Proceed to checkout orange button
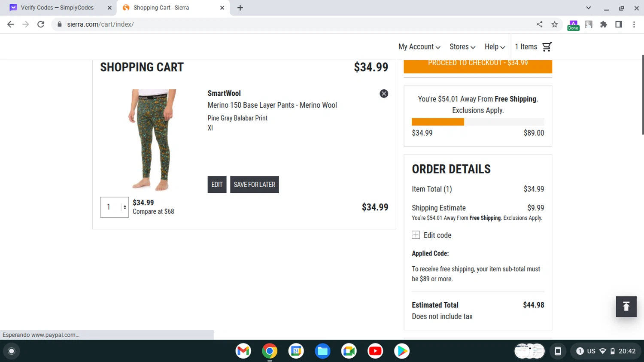644x362 pixels. (x=478, y=67)
